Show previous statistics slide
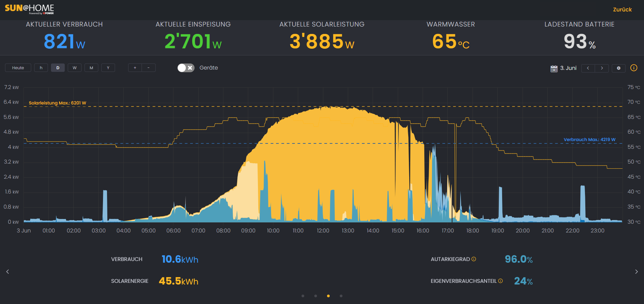Viewport: 644px width, 304px height. pyautogui.click(x=8, y=272)
